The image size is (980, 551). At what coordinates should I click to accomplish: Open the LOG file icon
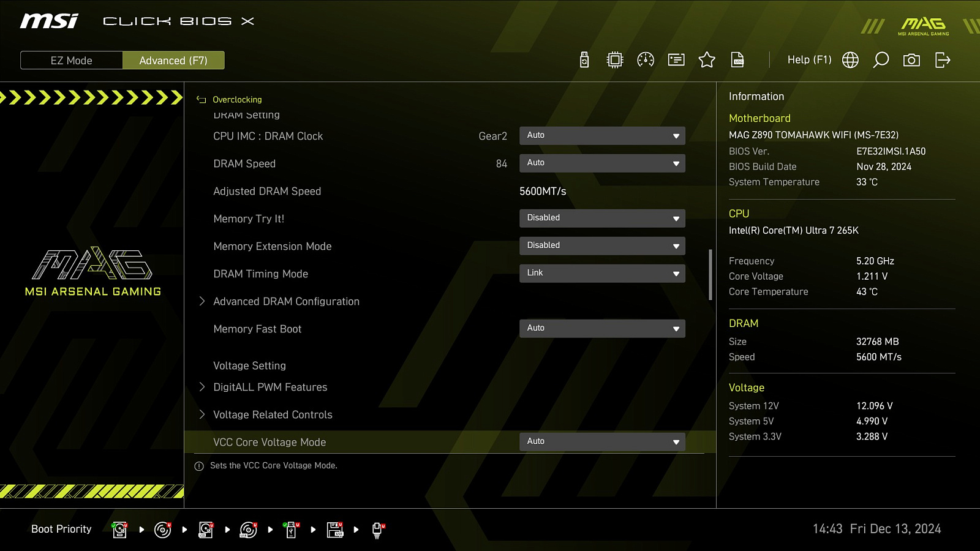click(x=737, y=60)
